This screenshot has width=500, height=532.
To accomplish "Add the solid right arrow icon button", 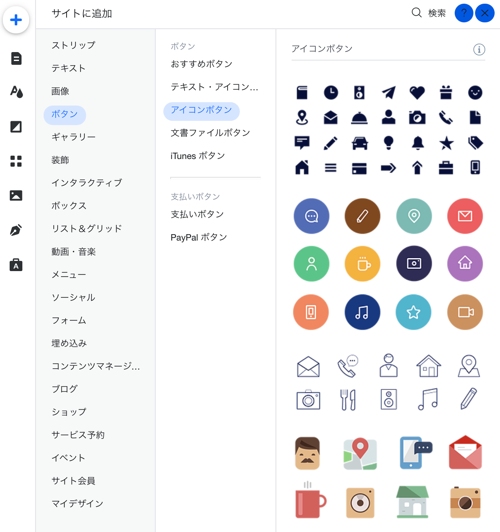I will [388, 168].
